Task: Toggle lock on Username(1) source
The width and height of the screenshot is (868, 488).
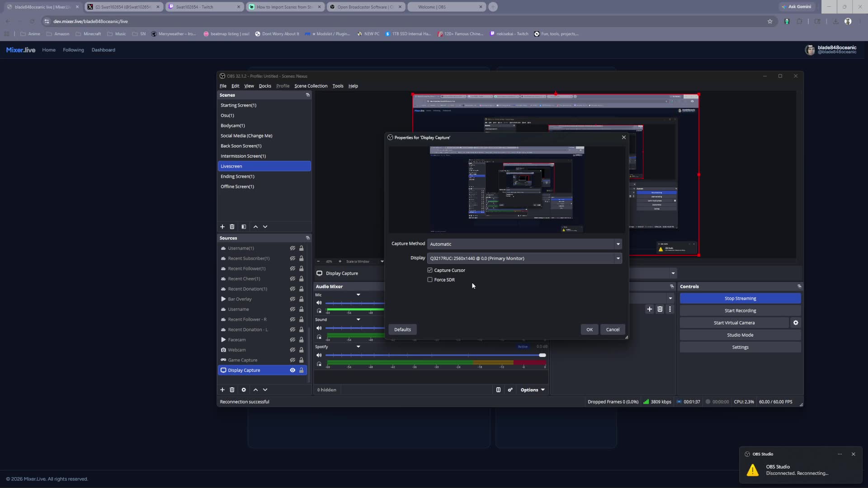Action: coord(302,249)
